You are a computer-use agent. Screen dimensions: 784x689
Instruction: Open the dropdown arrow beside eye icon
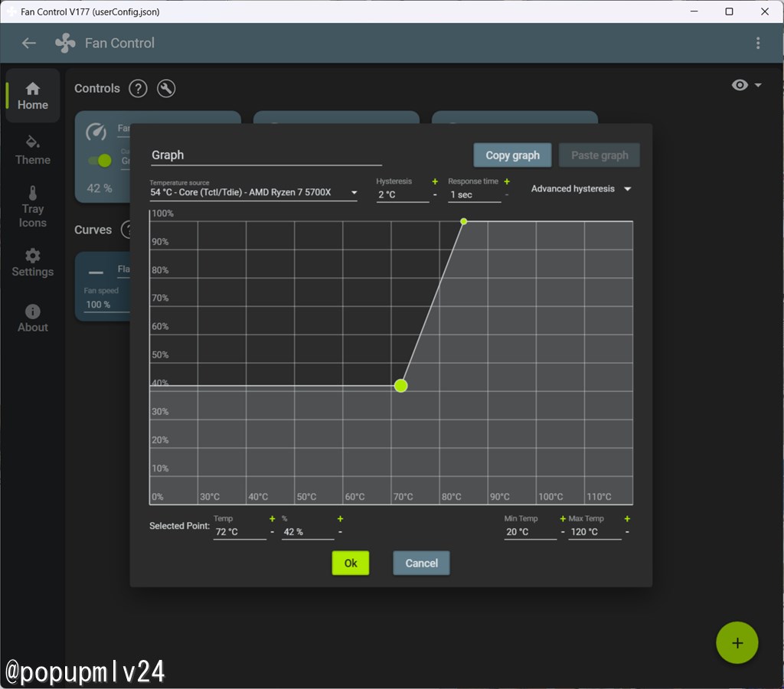tap(758, 85)
